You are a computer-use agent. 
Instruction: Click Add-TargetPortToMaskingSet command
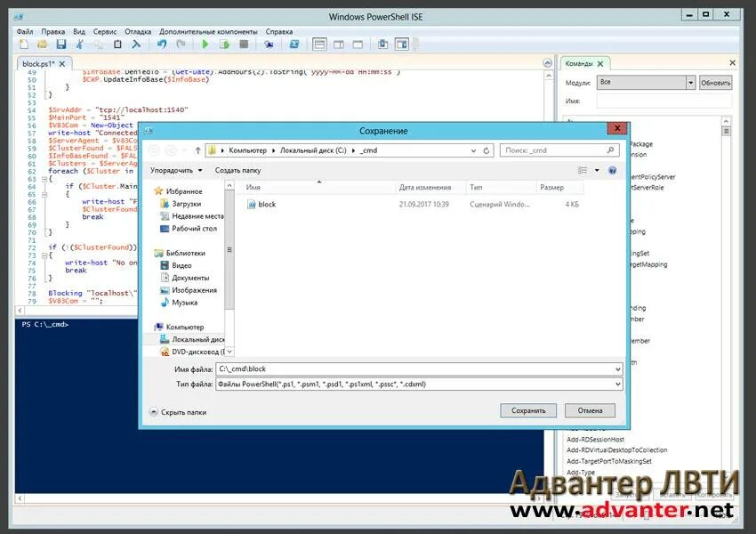609,461
